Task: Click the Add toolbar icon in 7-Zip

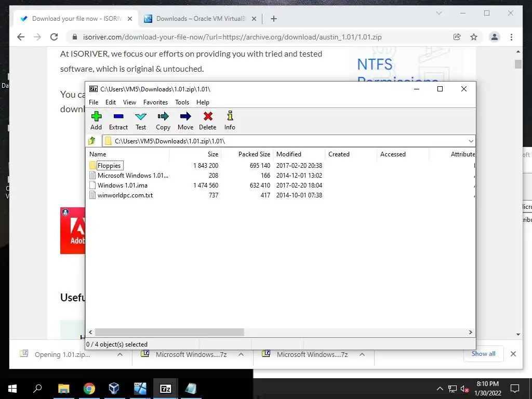Action: coord(96,121)
